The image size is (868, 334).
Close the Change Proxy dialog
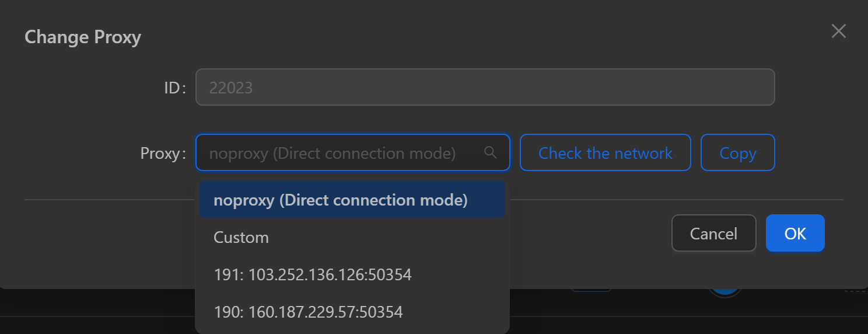(838, 32)
